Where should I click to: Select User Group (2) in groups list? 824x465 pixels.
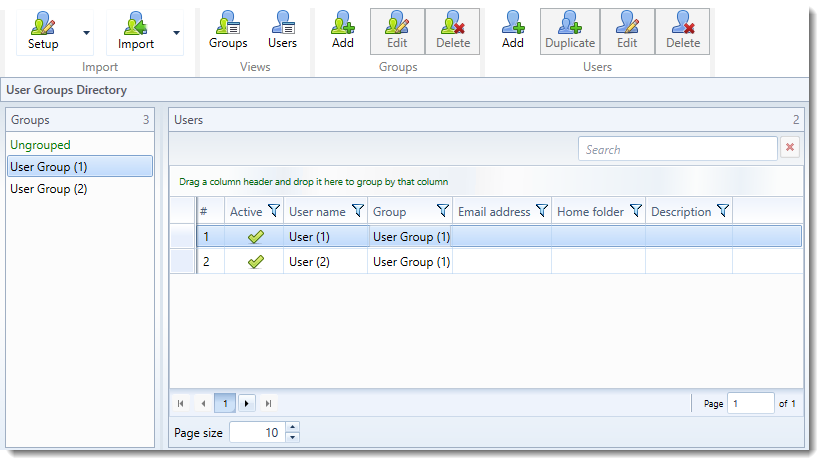[48, 189]
